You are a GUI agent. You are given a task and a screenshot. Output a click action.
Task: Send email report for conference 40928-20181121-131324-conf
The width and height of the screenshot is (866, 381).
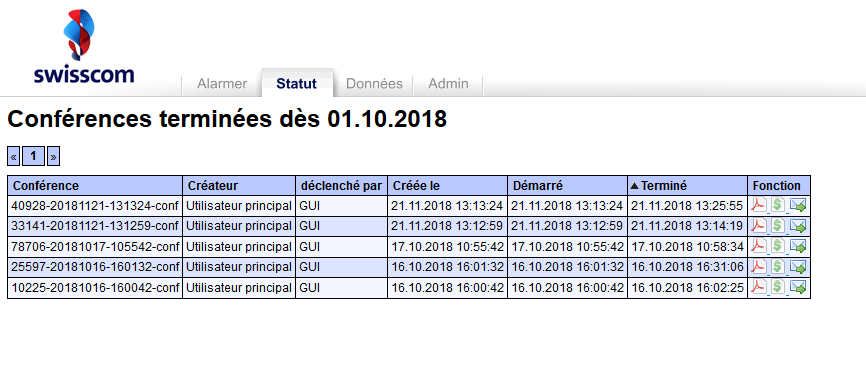798,205
